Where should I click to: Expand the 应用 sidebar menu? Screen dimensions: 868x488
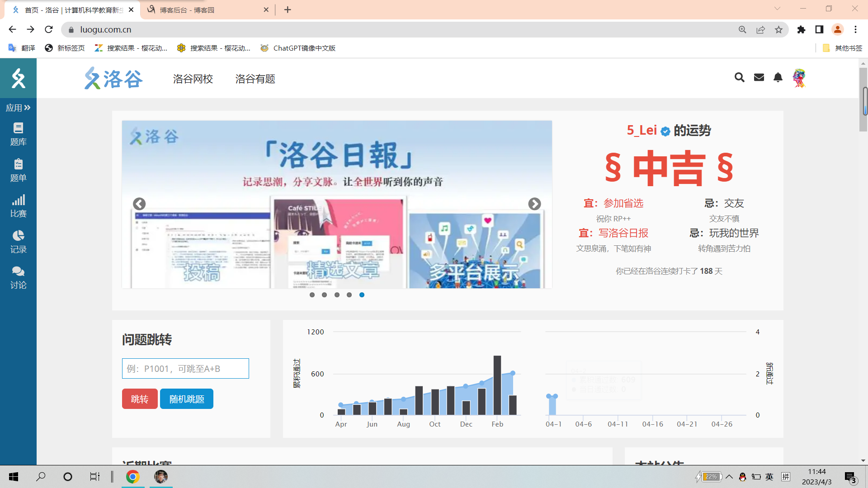click(x=18, y=108)
